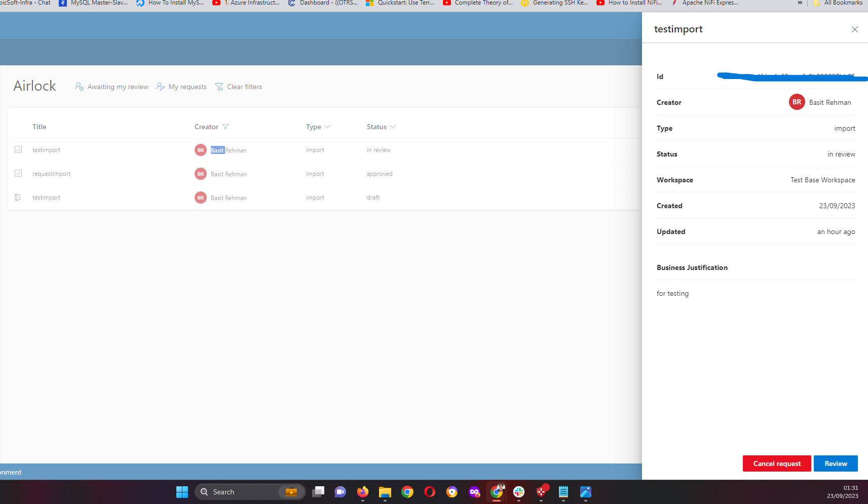Click the BR avatar next to Basit Rehman
The image size is (868, 504).
pos(201,150)
